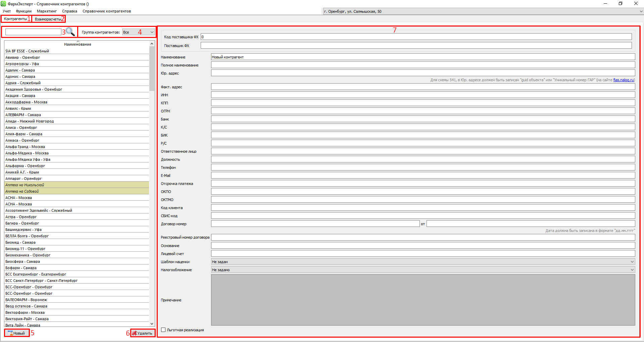Viewport: 644px width, 342px height.
Task: Open the Группа контрагентов dropdown
Action: tap(138, 32)
